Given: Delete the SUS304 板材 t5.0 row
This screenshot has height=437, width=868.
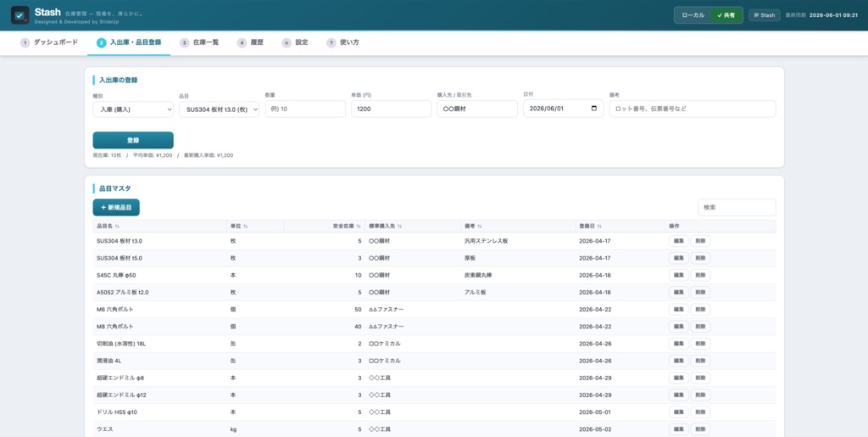Looking at the screenshot, I should pyautogui.click(x=700, y=258).
